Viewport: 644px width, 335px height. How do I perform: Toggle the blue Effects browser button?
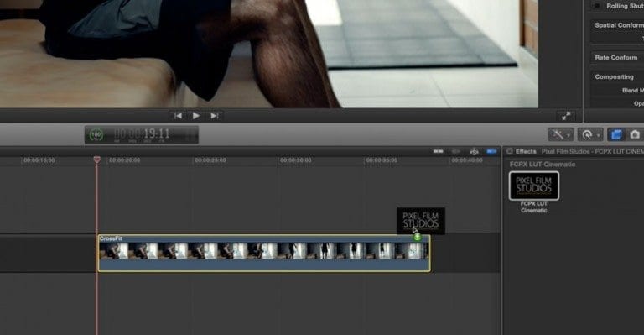tap(616, 134)
